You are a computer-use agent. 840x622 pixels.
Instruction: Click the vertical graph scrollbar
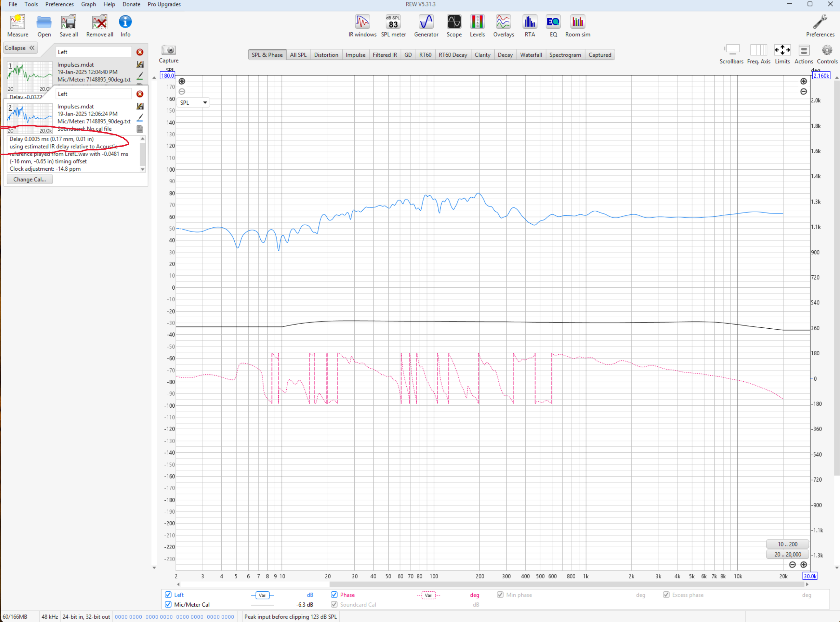tap(837, 278)
